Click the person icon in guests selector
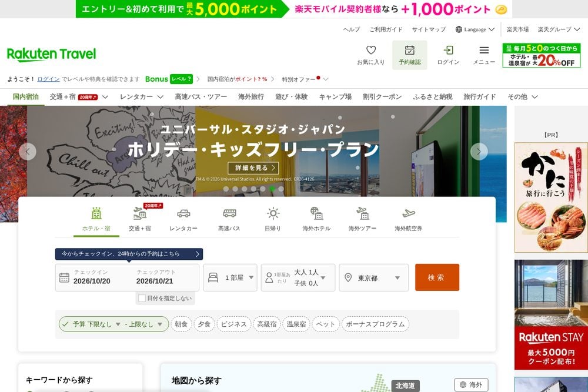 click(x=269, y=278)
